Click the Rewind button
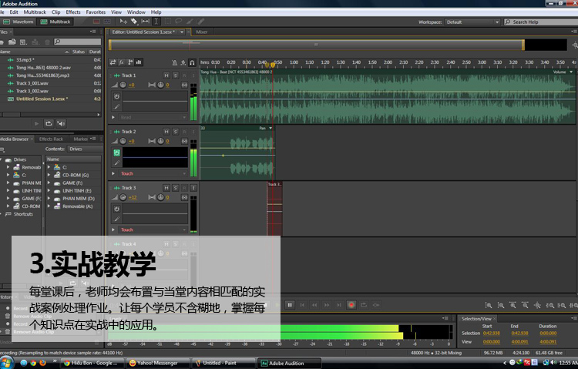578x392 pixels. coord(314,305)
